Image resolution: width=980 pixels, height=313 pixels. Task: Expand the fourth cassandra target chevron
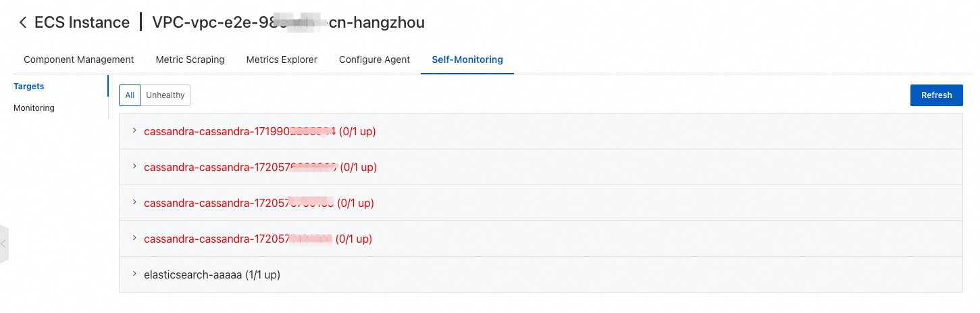[135, 238]
